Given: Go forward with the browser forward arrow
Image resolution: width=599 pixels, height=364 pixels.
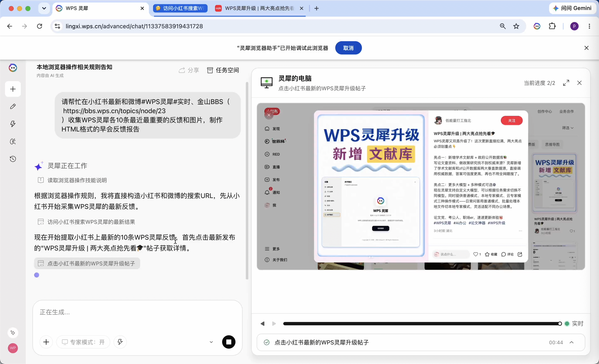Looking at the screenshot, I should coord(24,26).
